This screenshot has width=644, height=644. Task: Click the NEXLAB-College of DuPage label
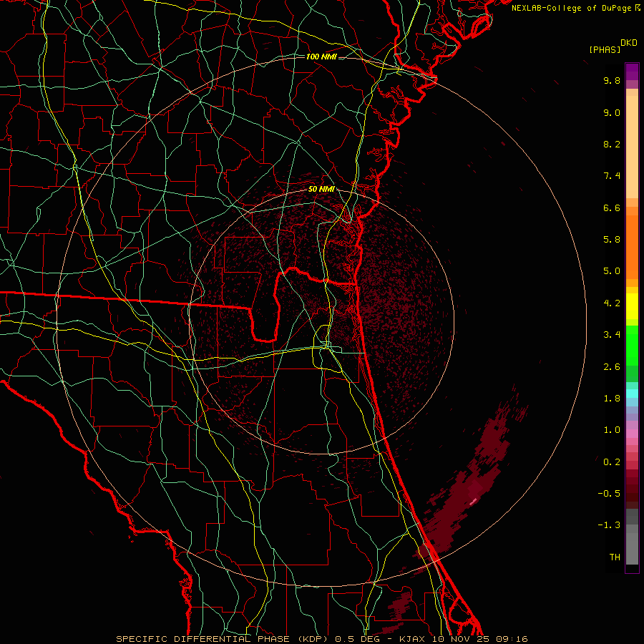(571, 8)
